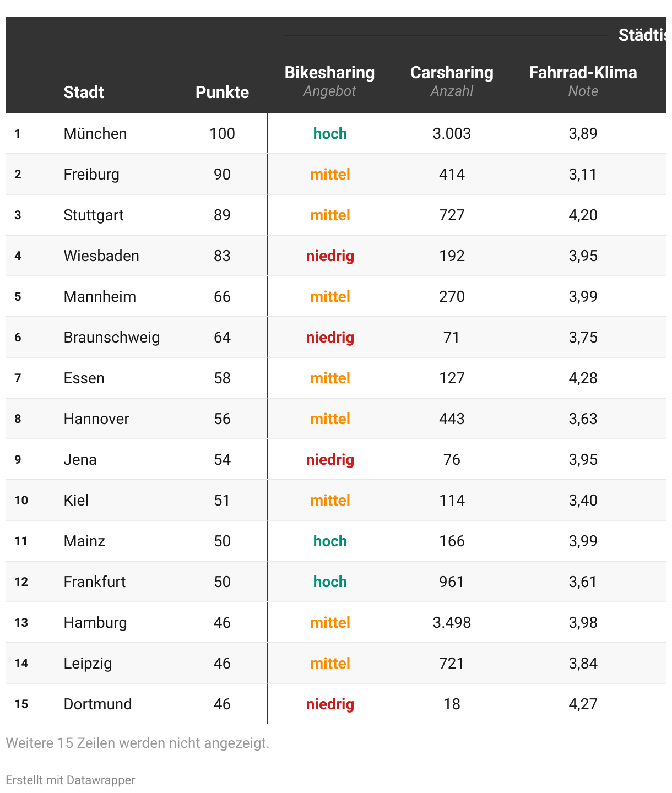
Task: Sort table by Stadt column header
Action: click(84, 92)
